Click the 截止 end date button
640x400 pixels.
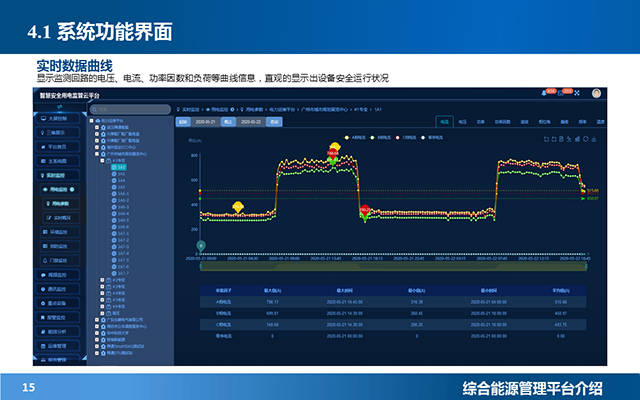tap(228, 122)
